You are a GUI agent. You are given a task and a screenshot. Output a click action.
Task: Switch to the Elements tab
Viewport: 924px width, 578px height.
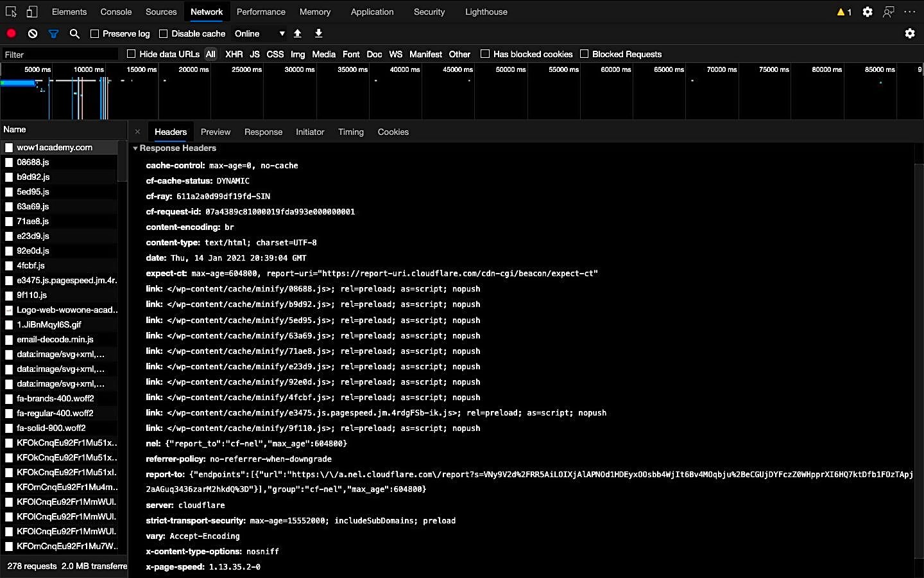point(69,12)
